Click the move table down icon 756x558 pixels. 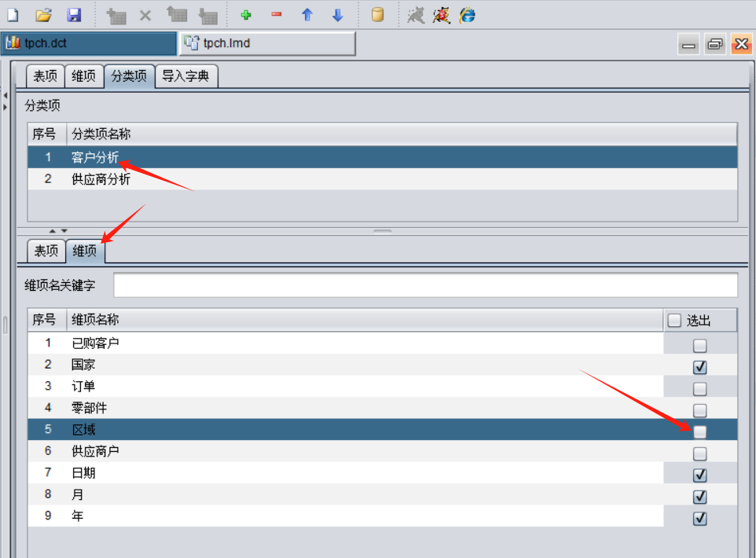coord(207,16)
